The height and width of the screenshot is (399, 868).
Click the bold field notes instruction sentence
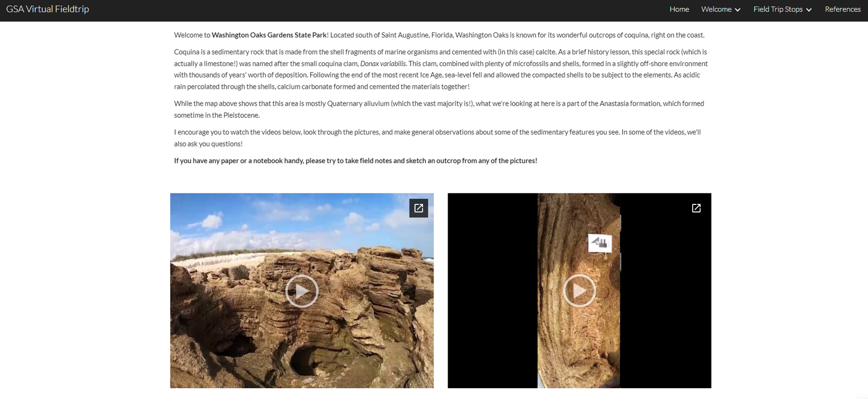[x=355, y=161]
